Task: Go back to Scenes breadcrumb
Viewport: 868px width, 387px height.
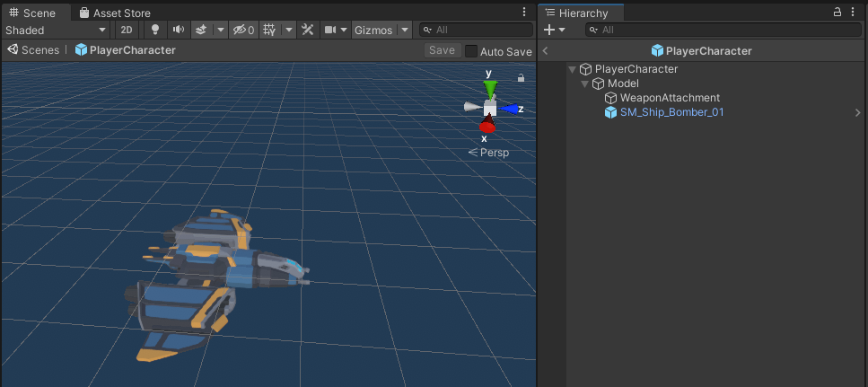Action: point(33,49)
